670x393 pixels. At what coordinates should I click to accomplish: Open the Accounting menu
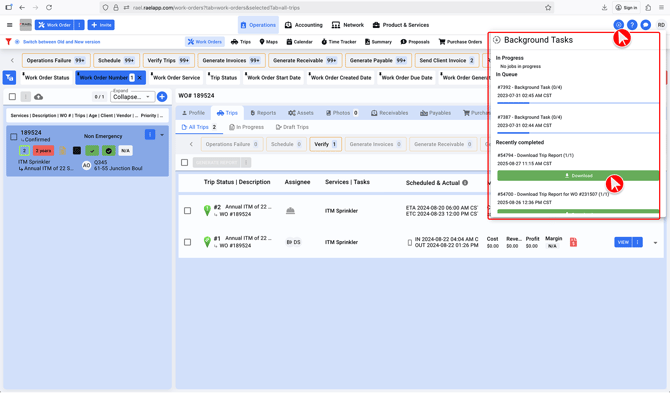(x=303, y=25)
